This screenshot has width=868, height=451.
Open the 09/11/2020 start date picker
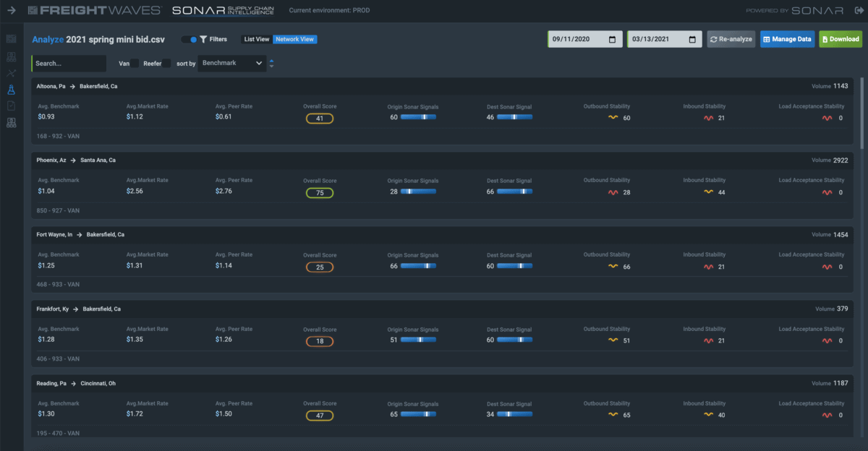(x=584, y=39)
